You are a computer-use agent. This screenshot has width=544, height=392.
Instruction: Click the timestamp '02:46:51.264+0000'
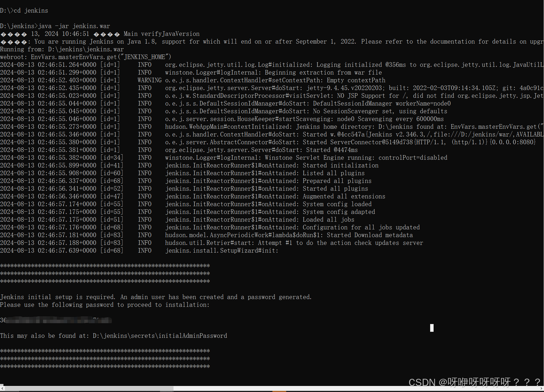click(67, 65)
